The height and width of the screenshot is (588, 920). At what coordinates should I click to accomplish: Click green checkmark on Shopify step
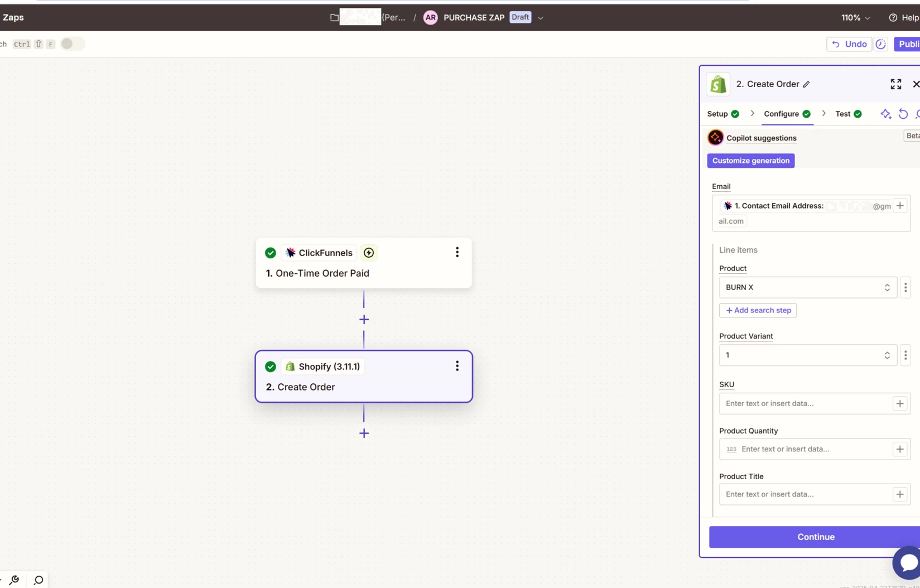(x=271, y=367)
